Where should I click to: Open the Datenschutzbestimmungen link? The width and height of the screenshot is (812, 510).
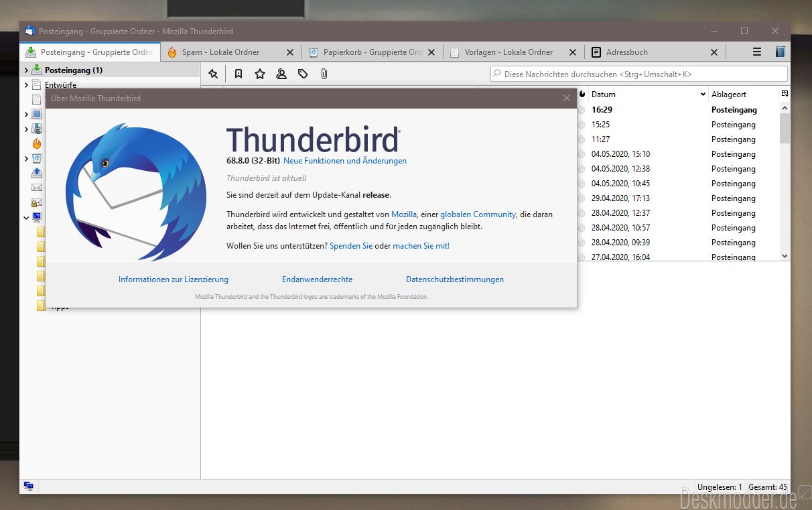pos(455,279)
